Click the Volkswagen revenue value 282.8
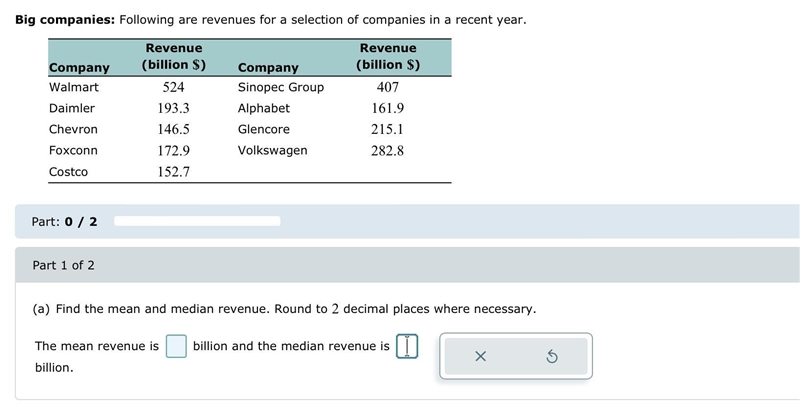This screenshot has width=800, height=414. (x=387, y=151)
